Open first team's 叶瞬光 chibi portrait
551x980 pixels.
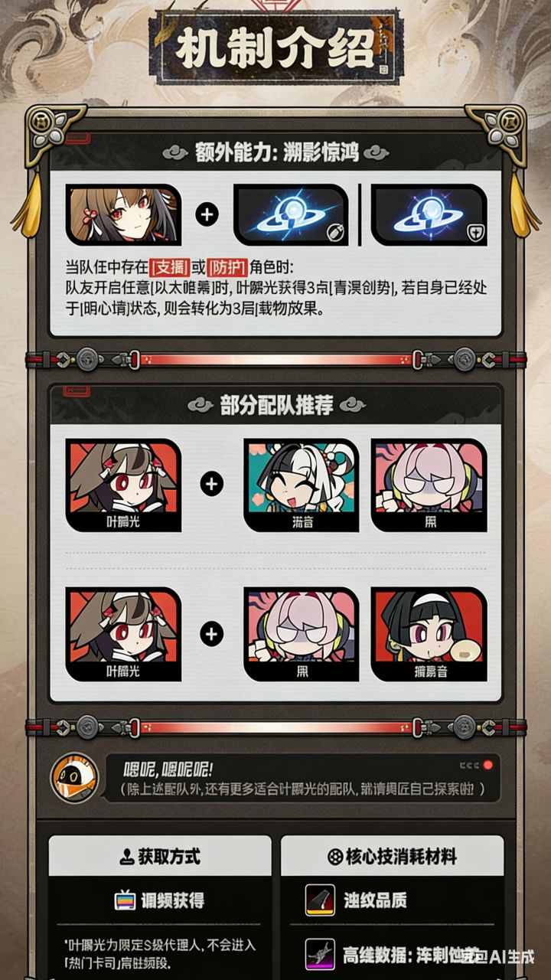tap(123, 485)
